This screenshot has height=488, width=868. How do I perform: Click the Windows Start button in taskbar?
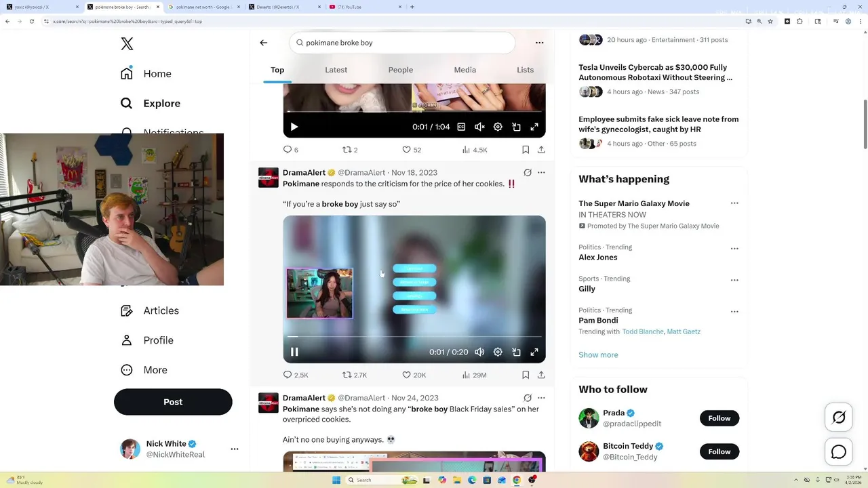pyautogui.click(x=336, y=480)
